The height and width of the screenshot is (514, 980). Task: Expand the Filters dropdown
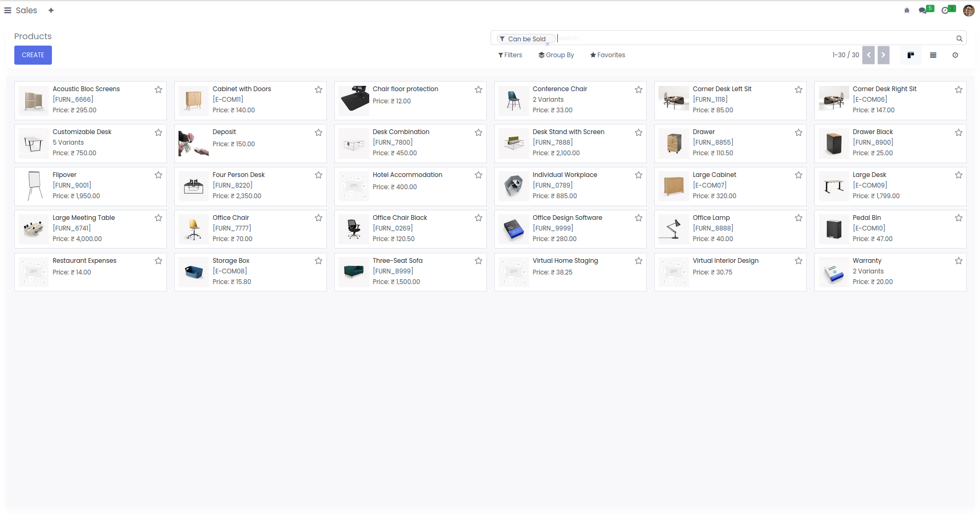click(510, 55)
